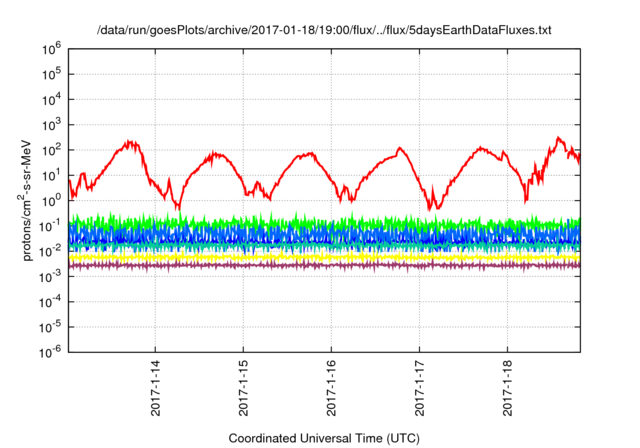The height and width of the screenshot is (448, 640).
Task: Select the 10^1 y-axis label
Action: [52, 175]
